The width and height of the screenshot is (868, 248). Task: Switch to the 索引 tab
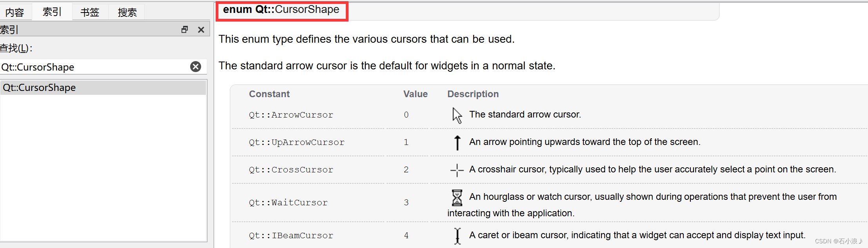[x=52, y=12]
